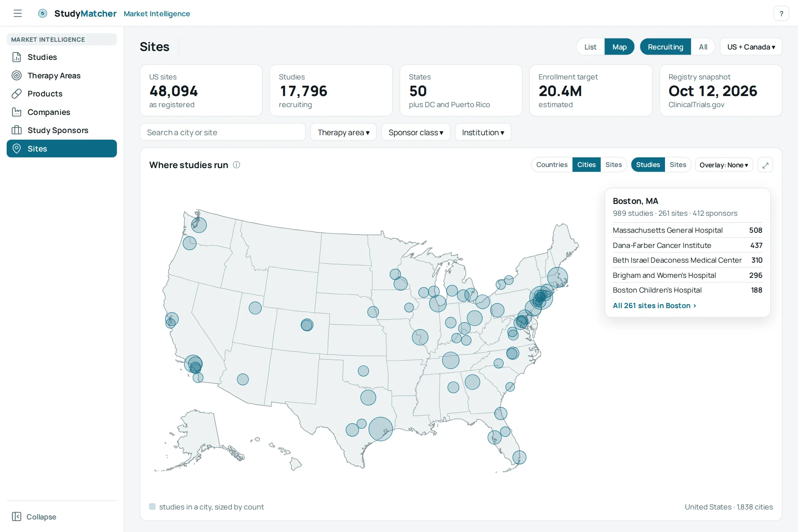This screenshot has height=532, width=798.
Task: Click the legend color swatch for studies
Action: (152, 507)
